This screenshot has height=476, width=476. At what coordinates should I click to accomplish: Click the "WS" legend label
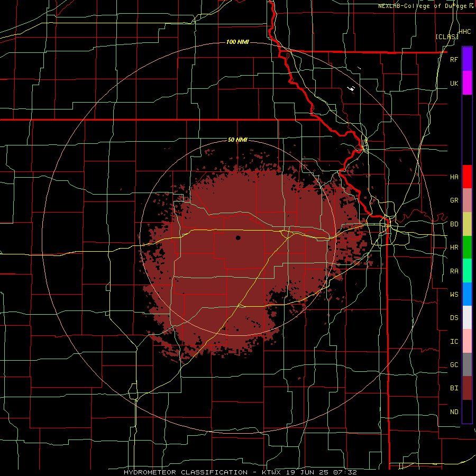tap(454, 295)
